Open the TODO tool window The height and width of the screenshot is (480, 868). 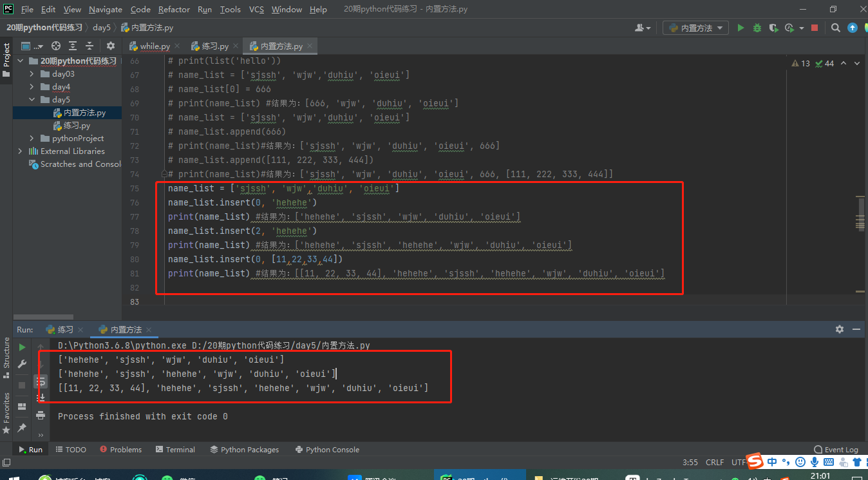pos(71,450)
